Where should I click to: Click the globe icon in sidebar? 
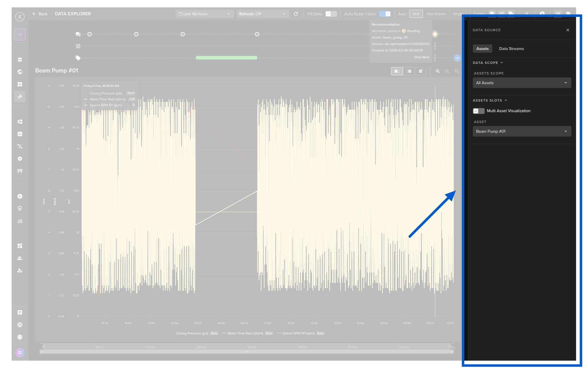tap(20, 72)
